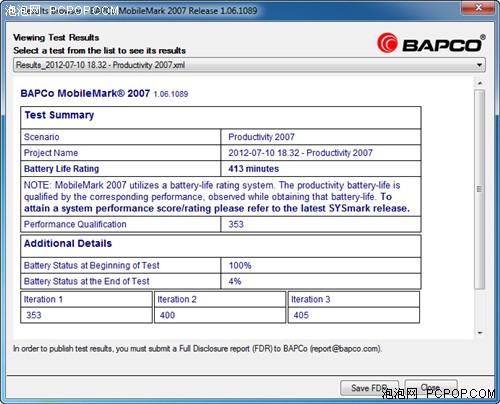Click the 'Battery Life Rating' label
This screenshot has height=404, width=500.
click(x=61, y=169)
